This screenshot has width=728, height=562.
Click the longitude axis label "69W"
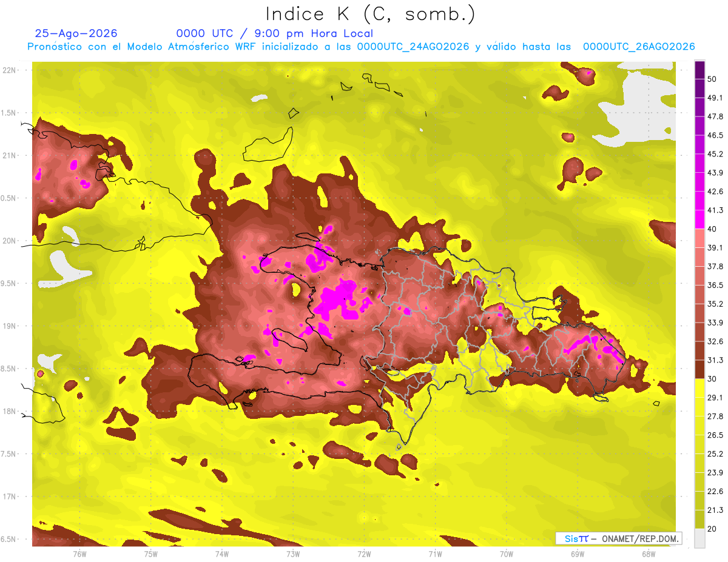(578, 554)
